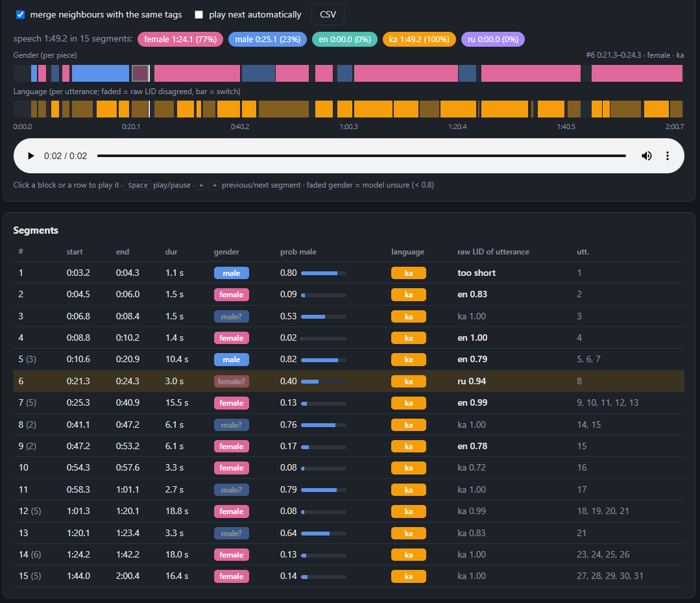Click the 'en 0.99' raw LID cell
The width and height of the screenshot is (700, 603).
point(472,402)
